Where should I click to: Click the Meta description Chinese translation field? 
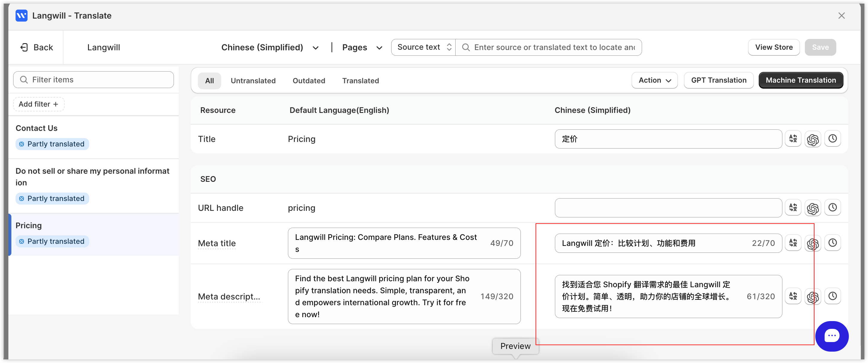coord(668,296)
